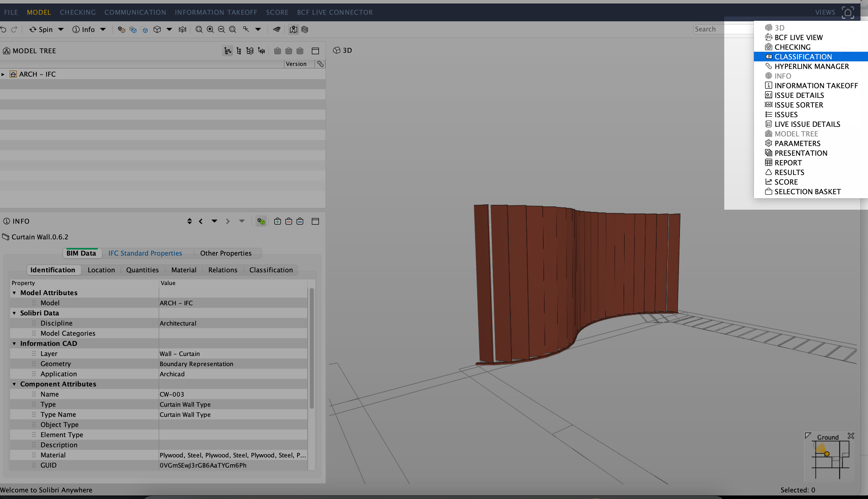Open the Spin mode dropdown arrow
This screenshot has width=868, height=499.
click(x=61, y=29)
